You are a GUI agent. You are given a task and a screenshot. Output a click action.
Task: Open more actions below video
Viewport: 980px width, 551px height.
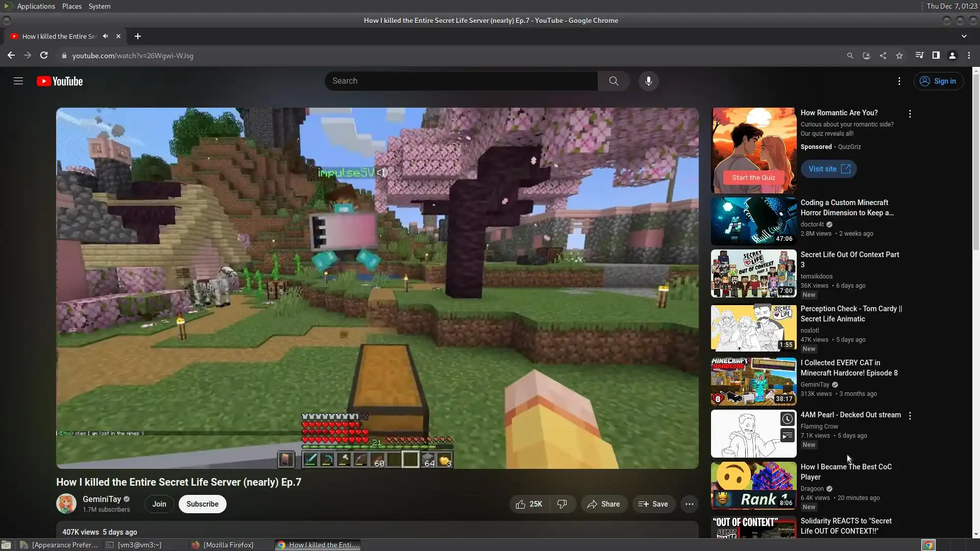click(689, 504)
